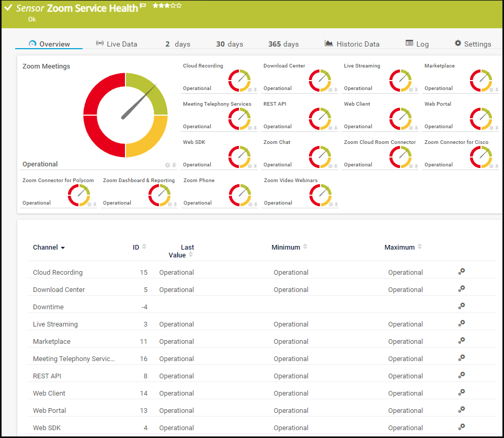This screenshot has height=438, width=504.
Task: Click the REST API channel name in table
Action: pos(47,376)
